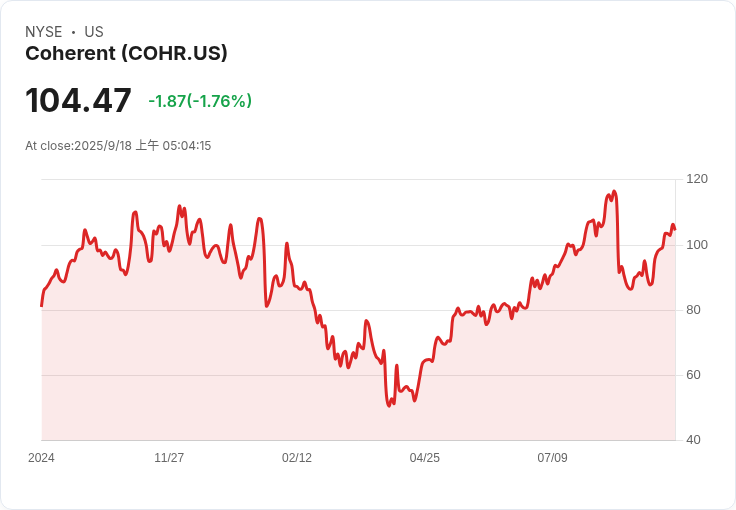The image size is (736, 510).
Task: Click the 02/12 x-axis date label
Action: (297, 458)
